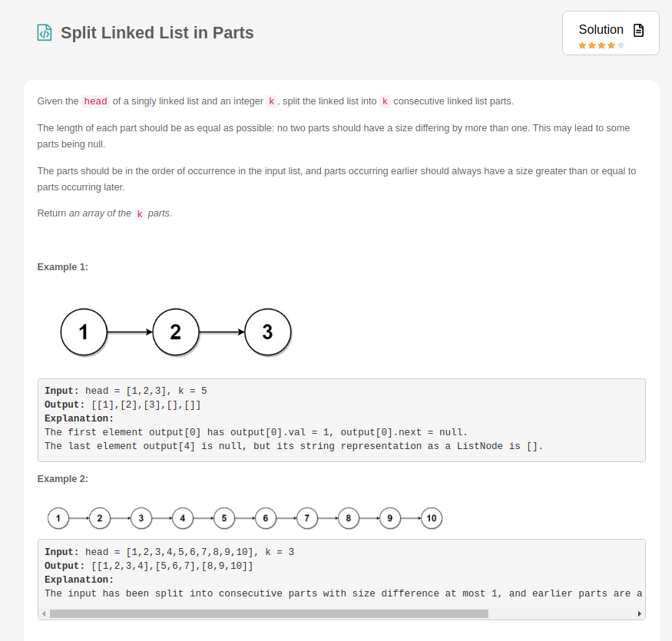Click the highlighted head code keyword
This screenshot has height=641, width=672.
(x=95, y=101)
